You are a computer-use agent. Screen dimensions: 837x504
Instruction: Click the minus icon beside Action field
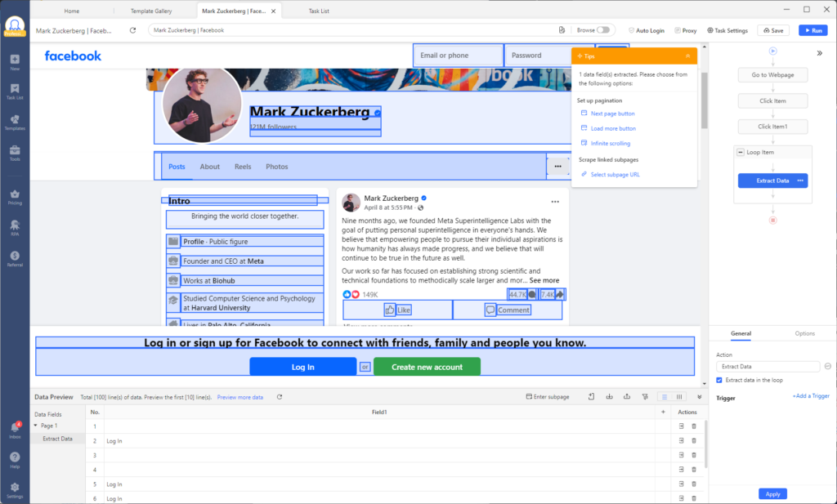click(x=827, y=367)
